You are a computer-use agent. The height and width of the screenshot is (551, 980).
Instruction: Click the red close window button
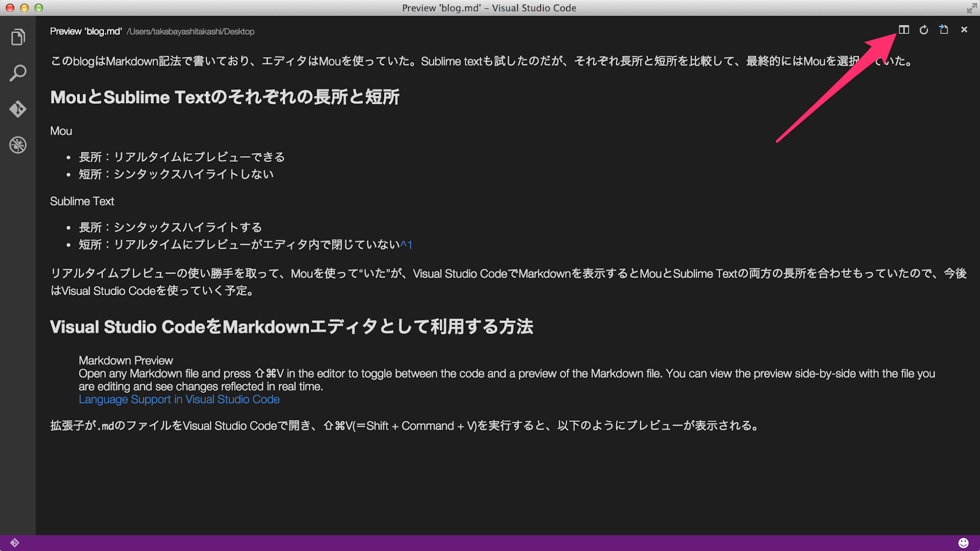click(10, 8)
